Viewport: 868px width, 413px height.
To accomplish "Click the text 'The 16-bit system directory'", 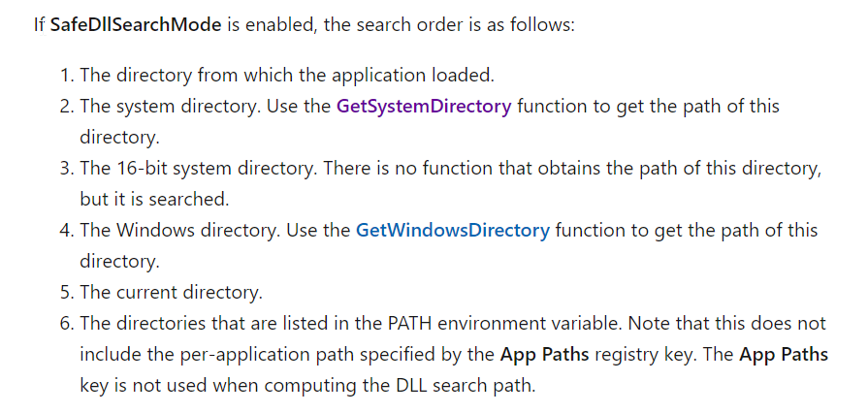I will point(198,169).
